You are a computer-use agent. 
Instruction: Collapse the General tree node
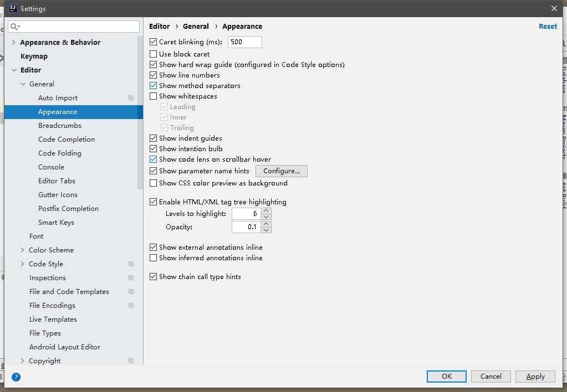(23, 84)
